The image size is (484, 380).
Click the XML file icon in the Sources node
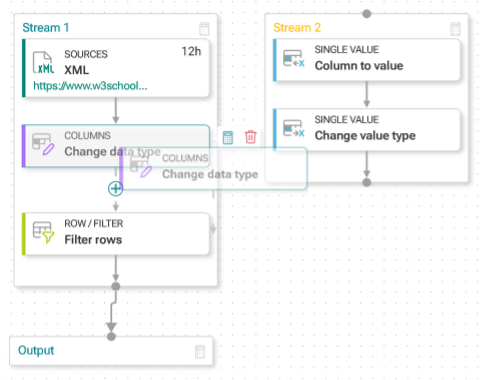click(x=43, y=62)
